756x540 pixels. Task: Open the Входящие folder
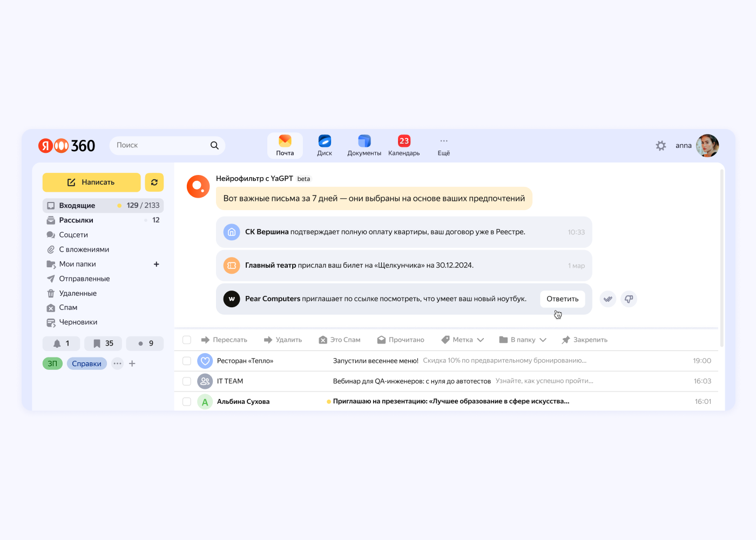click(x=103, y=206)
